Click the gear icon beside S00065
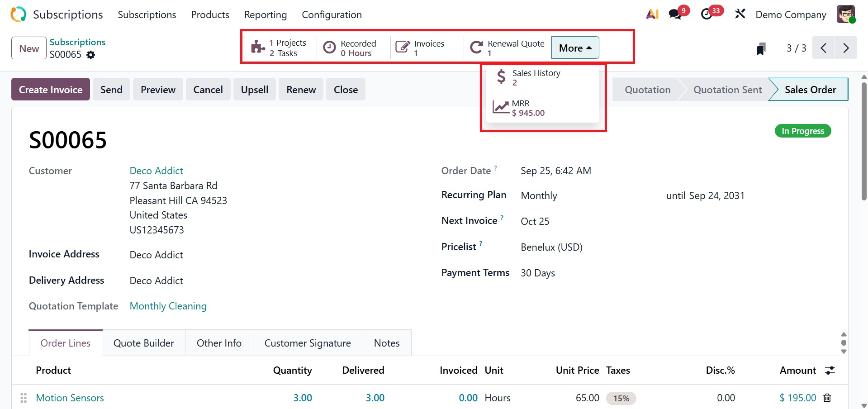Viewport: 868px width, 409px height. point(91,55)
